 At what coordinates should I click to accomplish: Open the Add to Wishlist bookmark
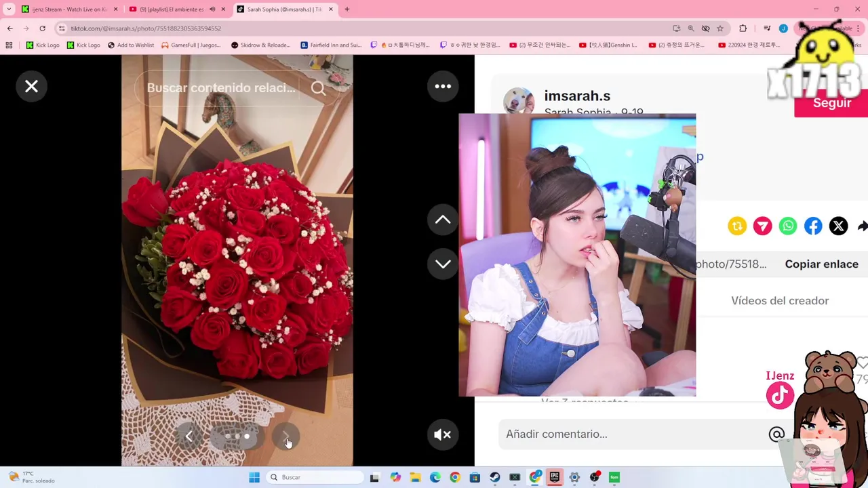pos(131,45)
